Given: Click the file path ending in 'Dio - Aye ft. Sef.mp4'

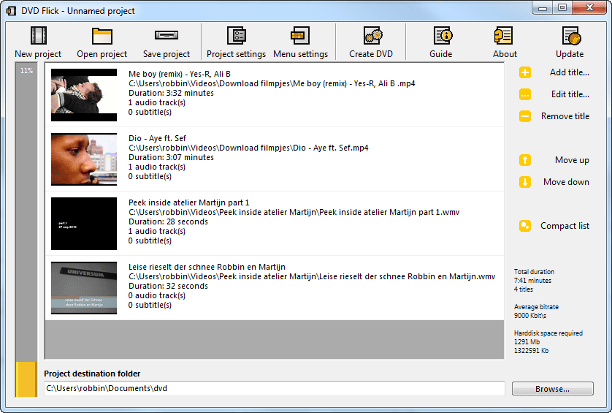Looking at the screenshot, I should pyautogui.click(x=248, y=148).
